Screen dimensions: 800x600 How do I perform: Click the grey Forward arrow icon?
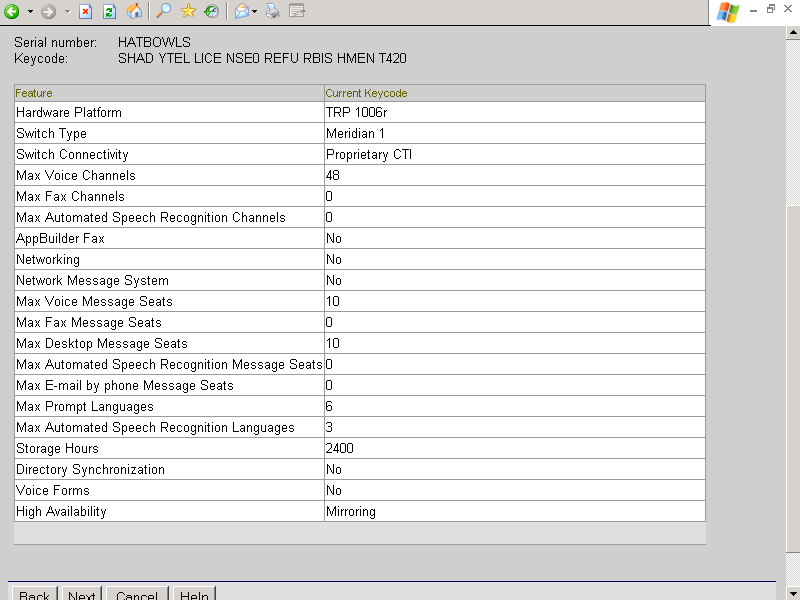tap(48, 11)
